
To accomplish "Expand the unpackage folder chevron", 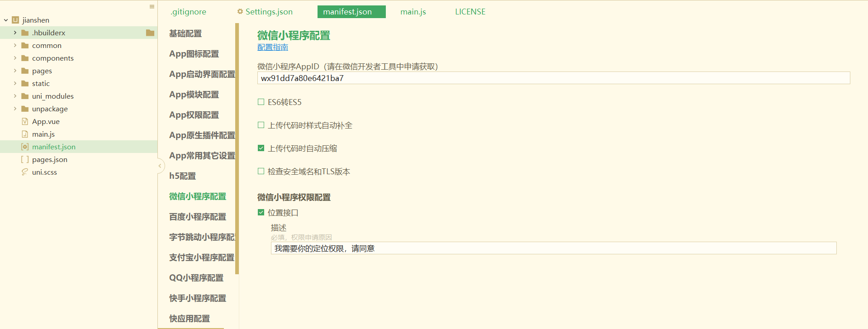I will click(x=15, y=109).
